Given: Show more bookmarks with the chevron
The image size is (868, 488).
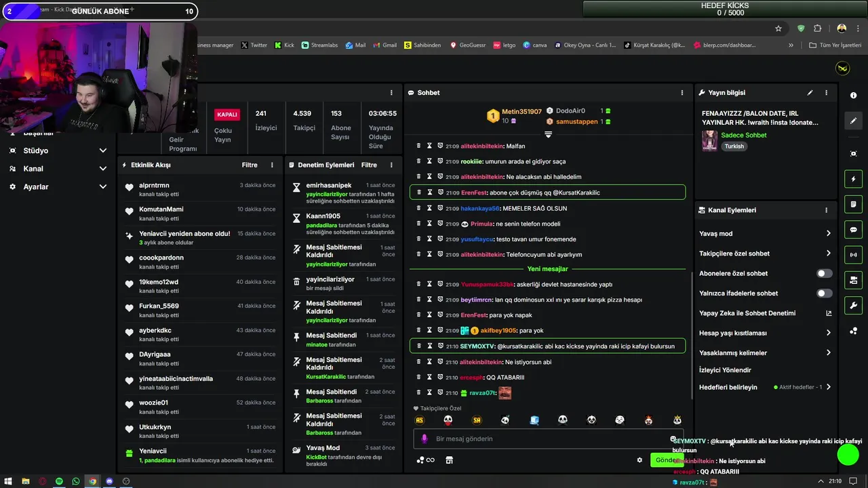Looking at the screenshot, I should coord(791,45).
